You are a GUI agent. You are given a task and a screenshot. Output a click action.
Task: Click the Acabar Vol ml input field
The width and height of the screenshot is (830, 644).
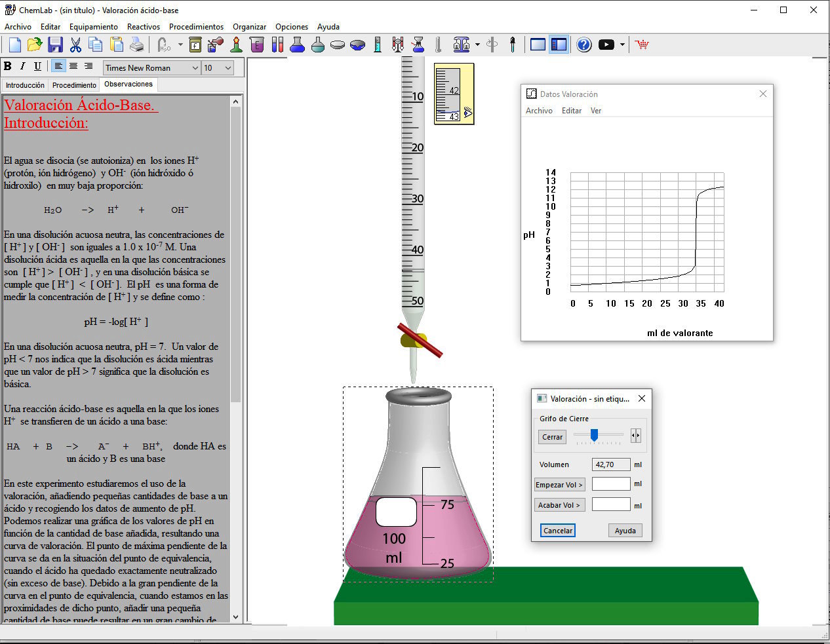[x=611, y=504]
